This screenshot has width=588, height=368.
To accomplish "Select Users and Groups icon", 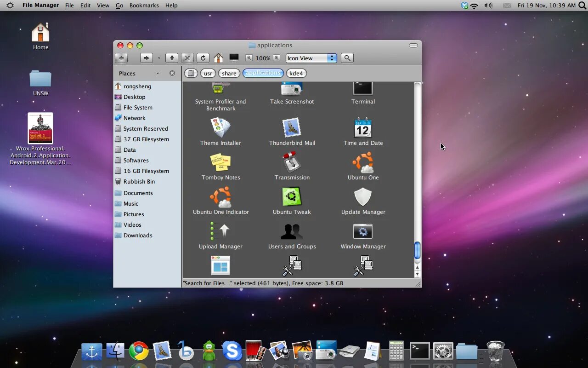I will [x=292, y=231].
